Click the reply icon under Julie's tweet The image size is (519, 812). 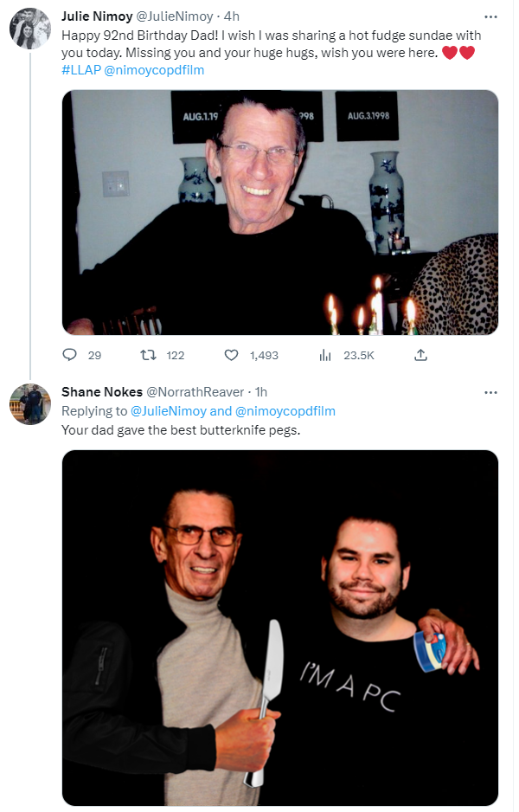click(71, 355)
